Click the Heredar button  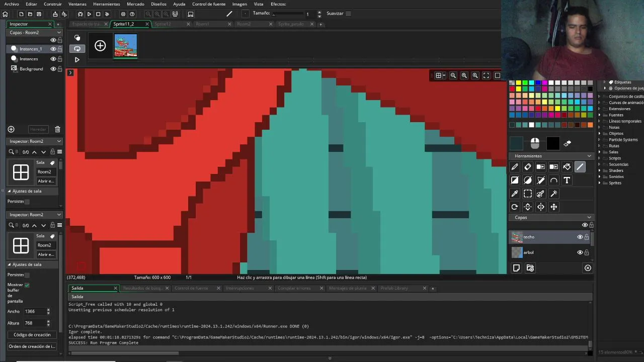click(x=38, y=129)
